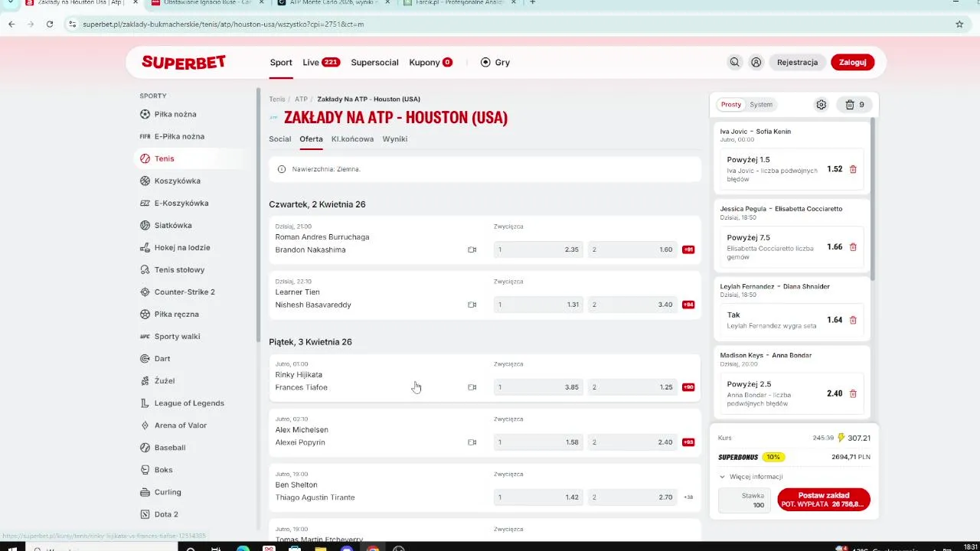Image resolution: width=980 pixels, height=551 pixels.
Task: Open stream icon for Michelsen vs Popyrin
Action: point(472,442)
